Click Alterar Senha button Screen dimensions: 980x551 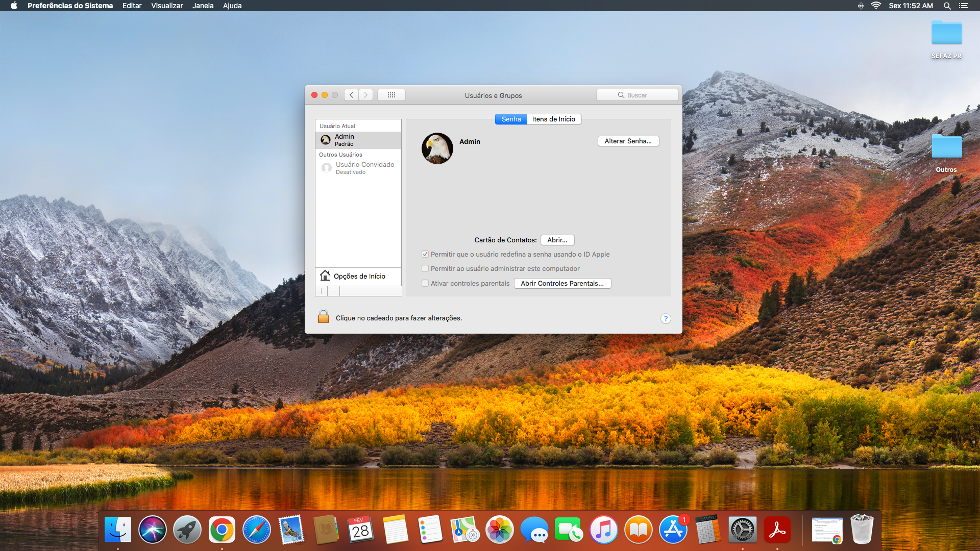pyautogui.click(x=628, y=141)
